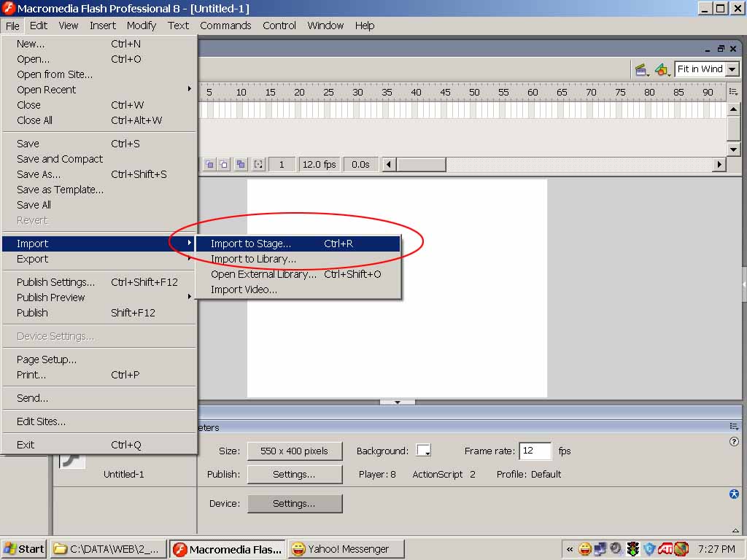Click the Frame rate input field
The width and height of the screenshot is (747, 560).
point(535,451)
